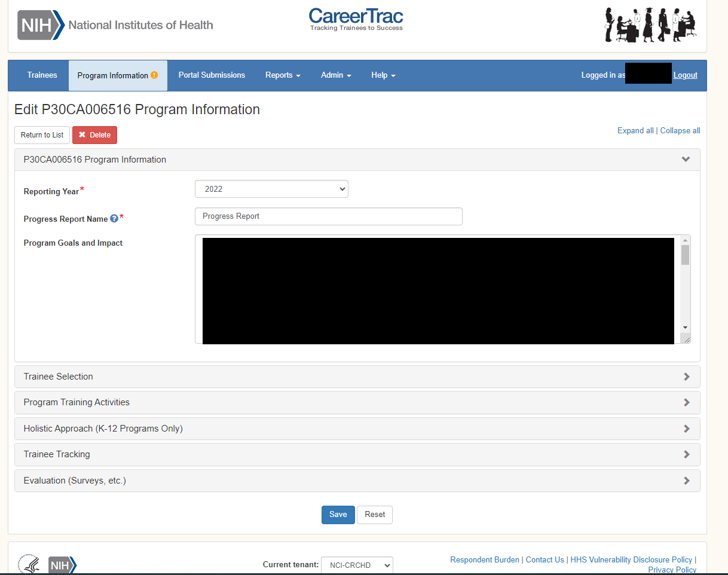Select the Program Information tab

[x=118, y=75]
